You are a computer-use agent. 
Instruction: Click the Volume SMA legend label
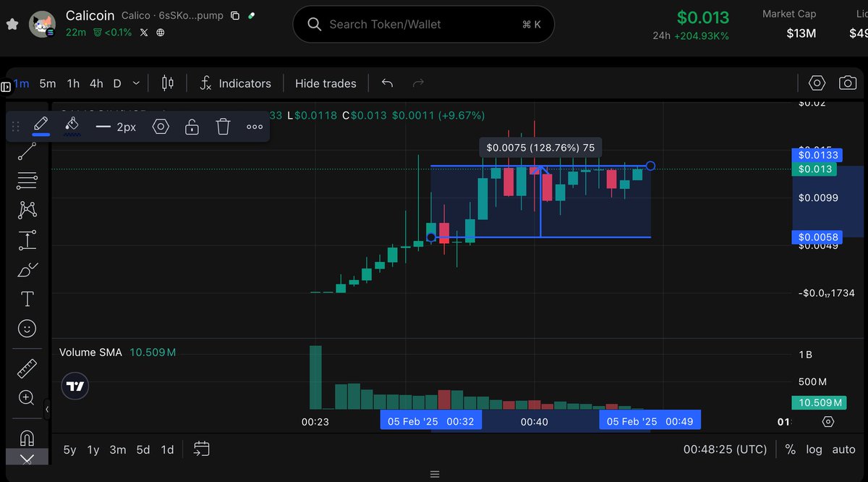91,352
